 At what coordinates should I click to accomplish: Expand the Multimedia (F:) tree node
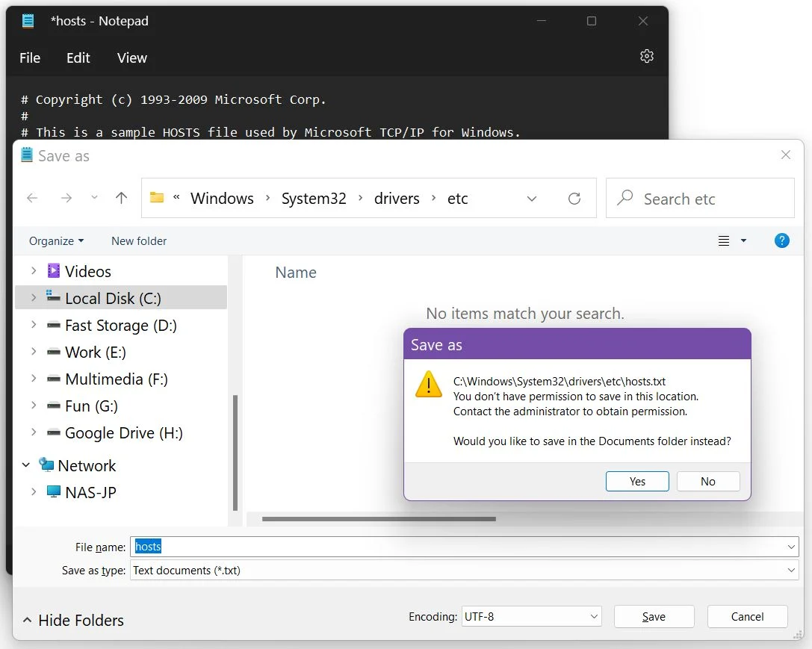tap(34, 379)
